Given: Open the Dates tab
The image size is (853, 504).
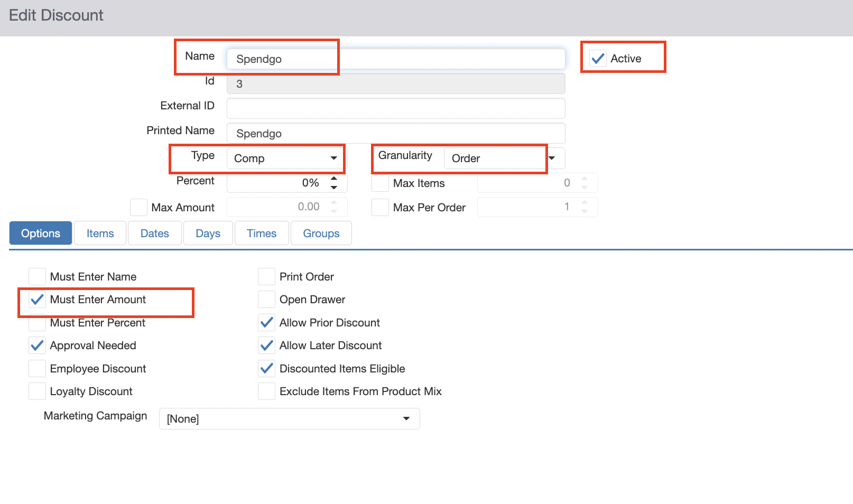Looking at the screenshot, I should (x=155, y=234).
